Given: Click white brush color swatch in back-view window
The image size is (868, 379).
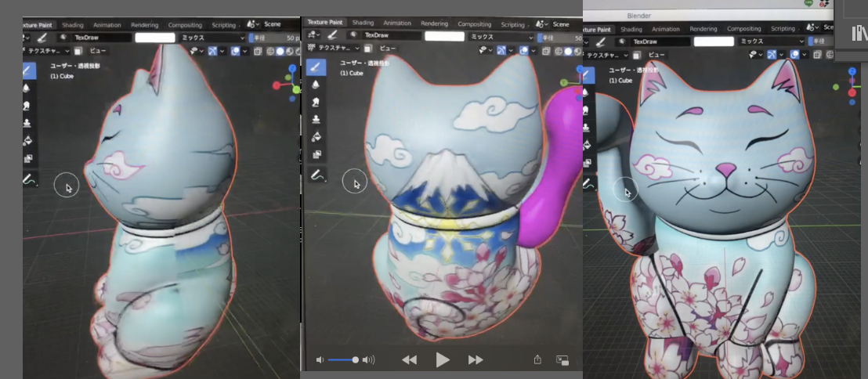Looking at the screenshot, I should (444, 36).
